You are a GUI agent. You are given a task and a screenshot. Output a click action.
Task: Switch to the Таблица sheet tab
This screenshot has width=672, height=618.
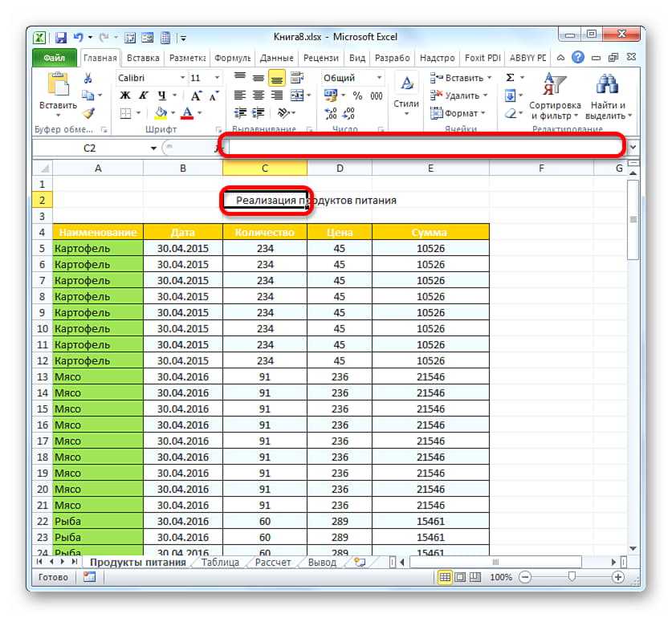pyautogui.click(x=219, y=563)
